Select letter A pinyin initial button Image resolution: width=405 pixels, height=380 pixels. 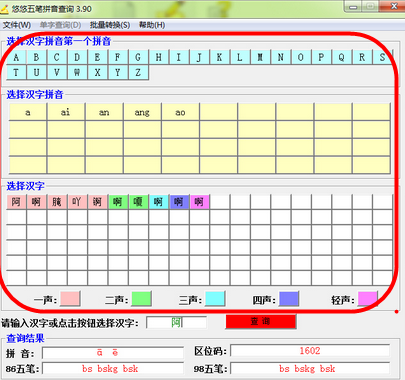(x=16, y=57)
